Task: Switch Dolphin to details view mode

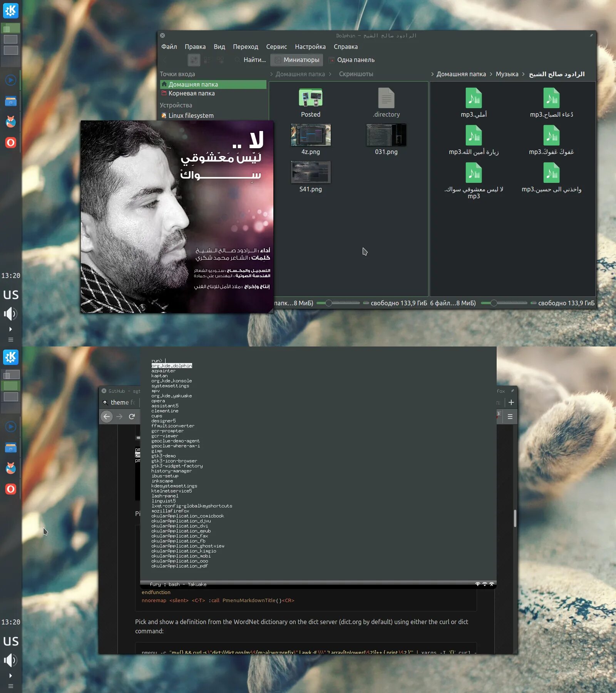Action: coord(220,60)
